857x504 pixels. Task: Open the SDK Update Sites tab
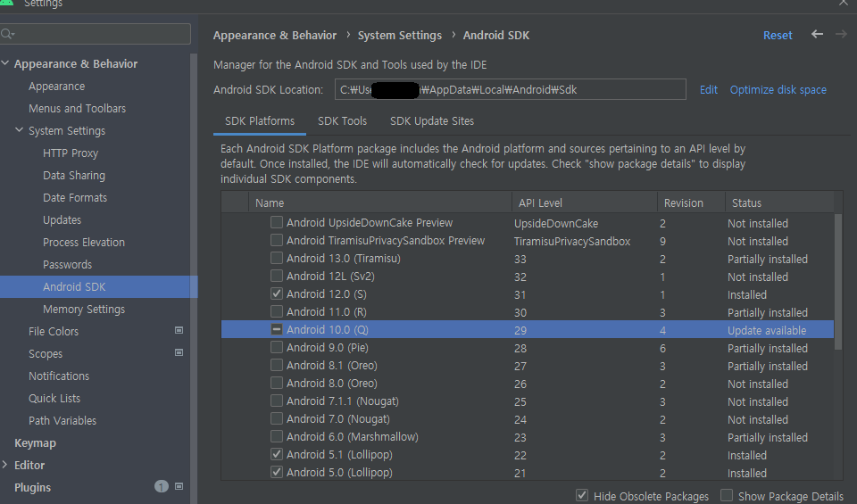point(432,121)
